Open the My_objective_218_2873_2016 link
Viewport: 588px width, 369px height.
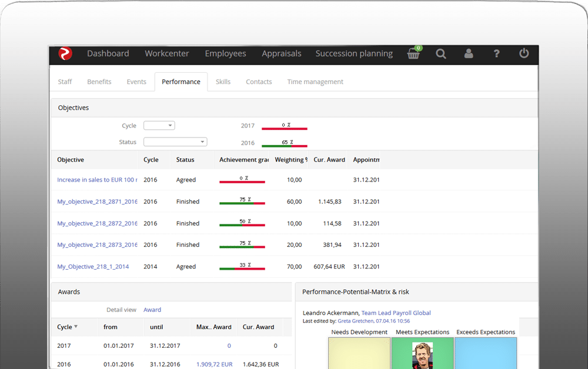pos(97,244)
